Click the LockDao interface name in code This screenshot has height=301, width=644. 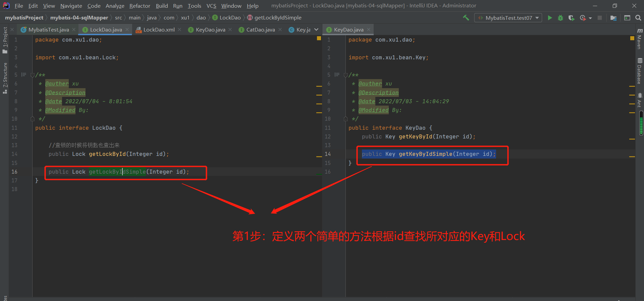click(104, 128)
